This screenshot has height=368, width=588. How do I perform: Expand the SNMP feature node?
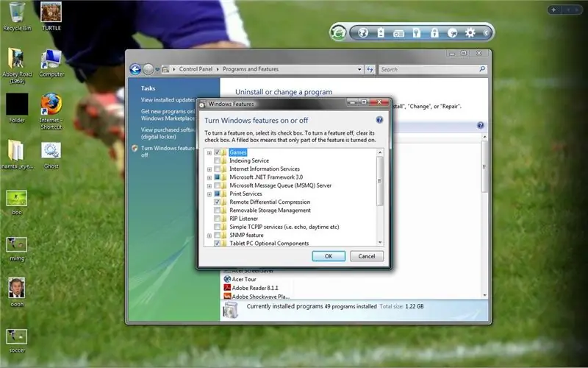(x=209, y=236)
